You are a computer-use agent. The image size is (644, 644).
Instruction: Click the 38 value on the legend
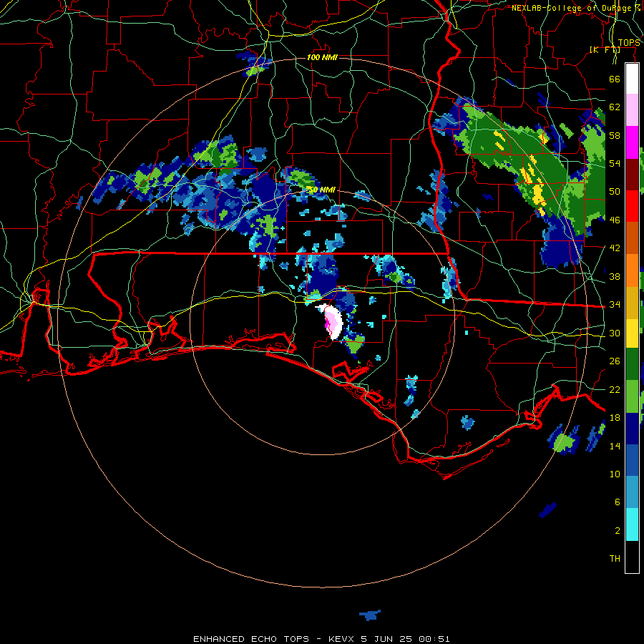[x=615, y=276]
